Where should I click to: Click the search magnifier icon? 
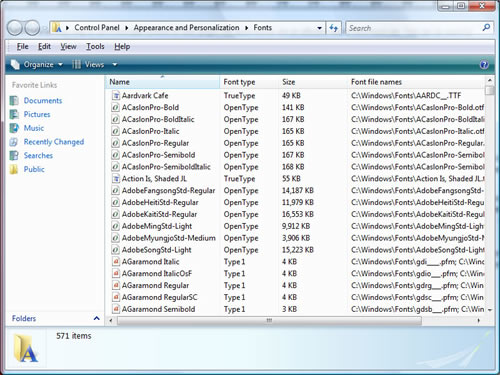(486, 28)
